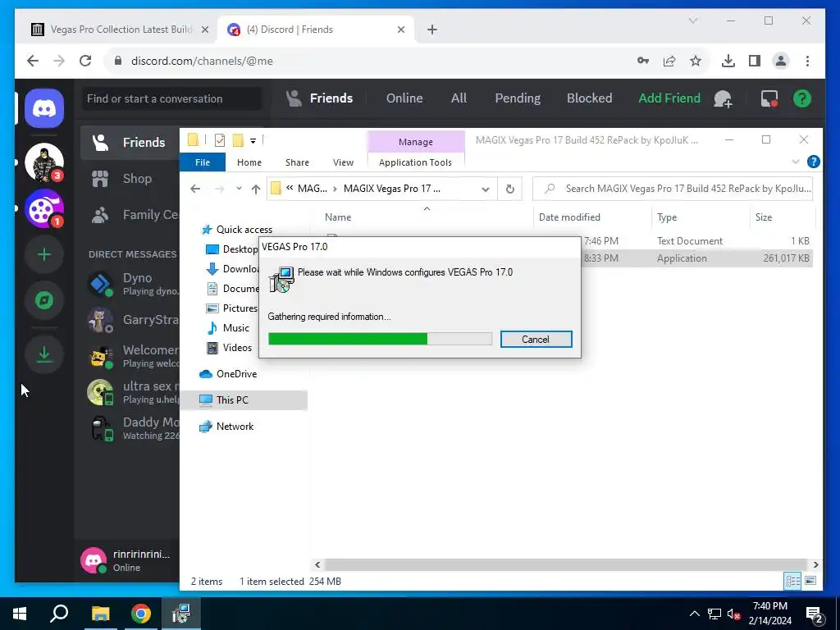Share this page icon in Chrome
This screenshot has width=840, height=630.
coord(669,61)
